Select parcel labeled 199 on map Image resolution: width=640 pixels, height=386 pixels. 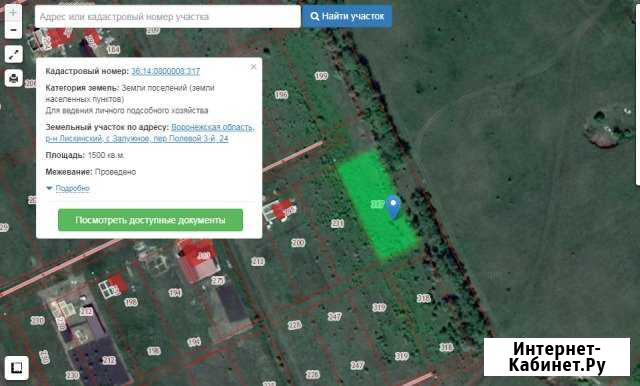pyautogui.click(x=321, y=76)
